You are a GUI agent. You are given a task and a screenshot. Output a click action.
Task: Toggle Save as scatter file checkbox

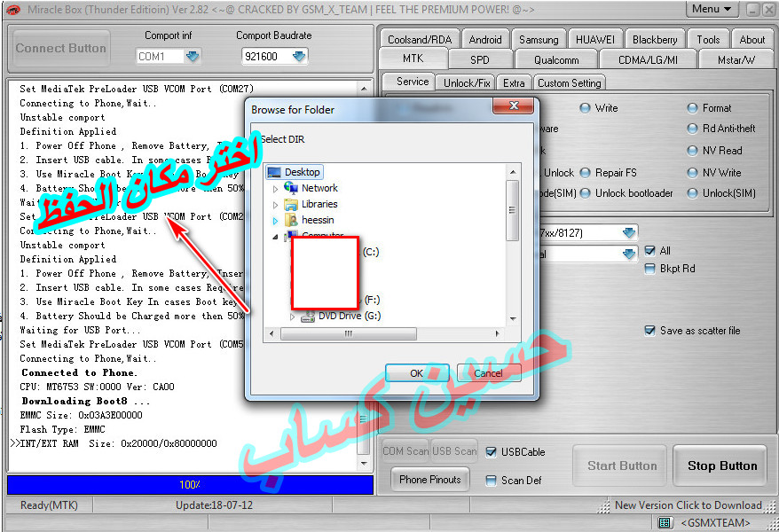tap(649, 331)
